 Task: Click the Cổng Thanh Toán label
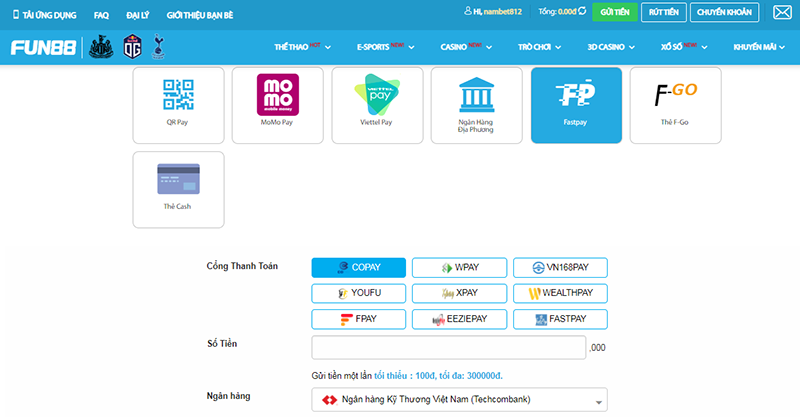point(242,266)
